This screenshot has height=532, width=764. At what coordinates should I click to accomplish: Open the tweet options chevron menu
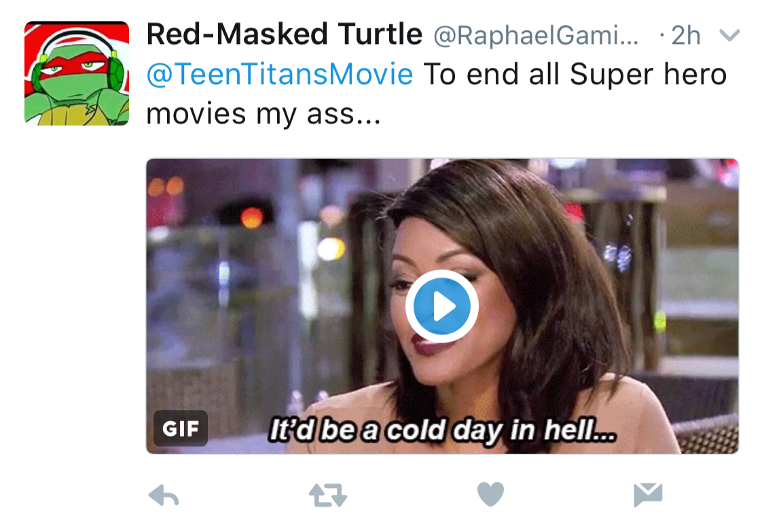pos(729,35)
